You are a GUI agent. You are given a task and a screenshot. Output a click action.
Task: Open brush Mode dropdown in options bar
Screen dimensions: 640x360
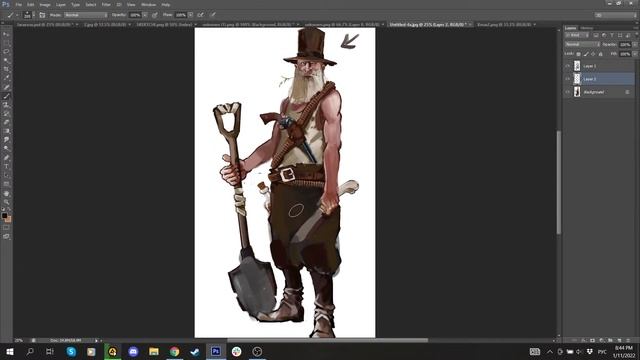(85, 15)
